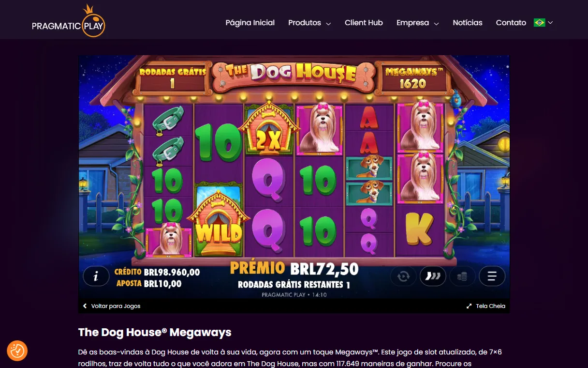Click Voltar para Jogos link
The height and width of the screenshot is (368, 588).
[112, 306]
